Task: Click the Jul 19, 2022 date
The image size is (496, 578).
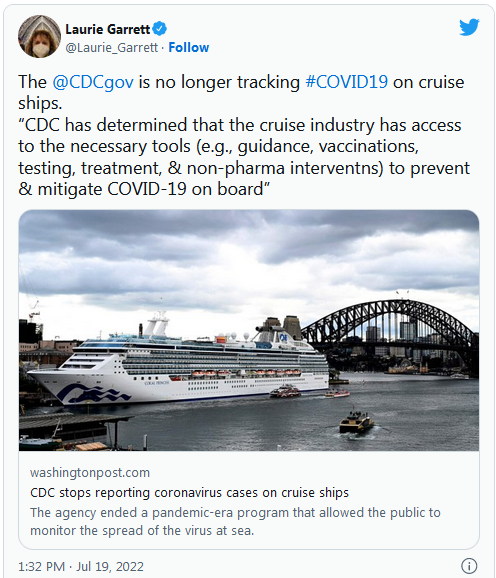Action: [x=110, y=566]
